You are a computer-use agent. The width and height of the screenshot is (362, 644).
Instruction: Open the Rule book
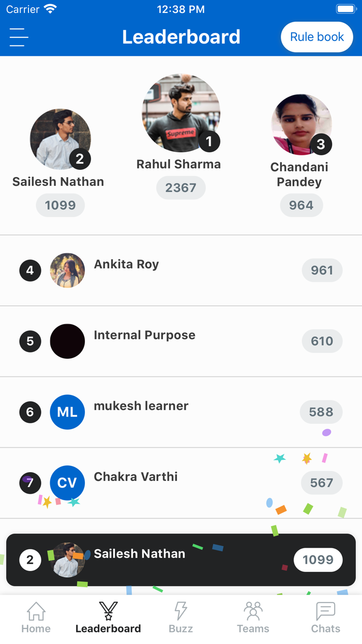pyautogui.click(x=316, y=37)
